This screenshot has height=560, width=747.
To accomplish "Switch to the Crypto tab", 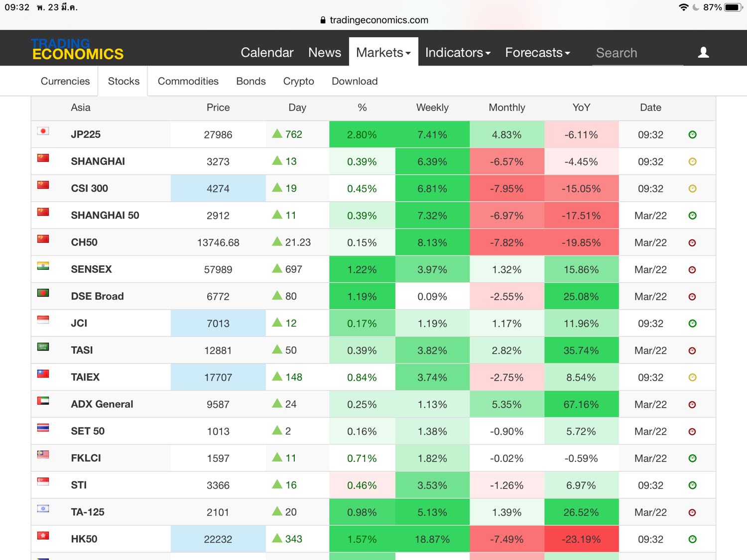I will (298, 81).
